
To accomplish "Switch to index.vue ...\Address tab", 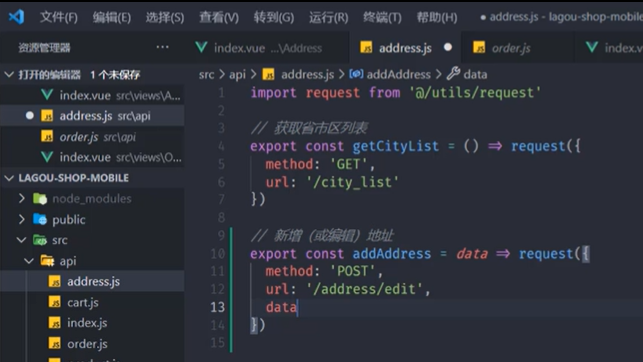I will click(x=268, y=48).
